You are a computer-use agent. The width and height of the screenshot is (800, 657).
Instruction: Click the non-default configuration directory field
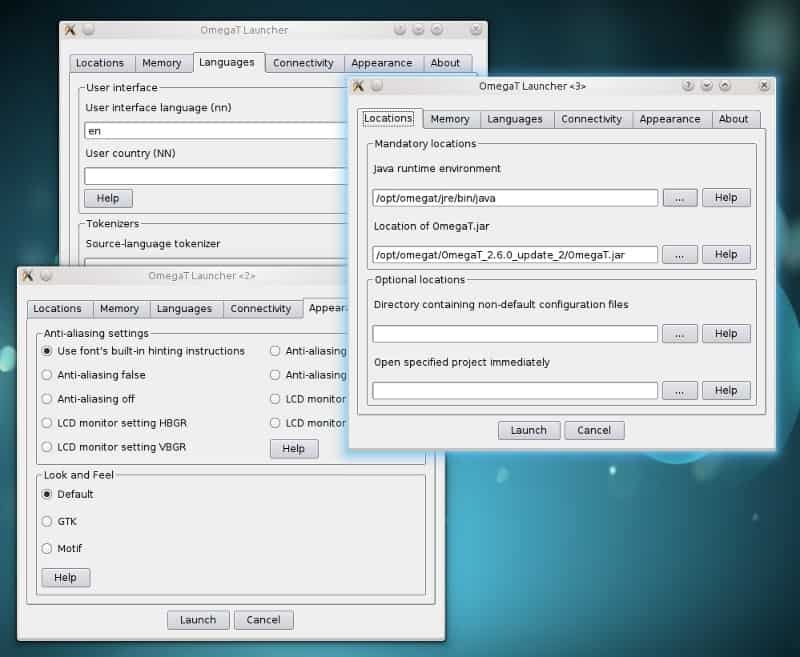pyautogui.click(x=515, y=334)
